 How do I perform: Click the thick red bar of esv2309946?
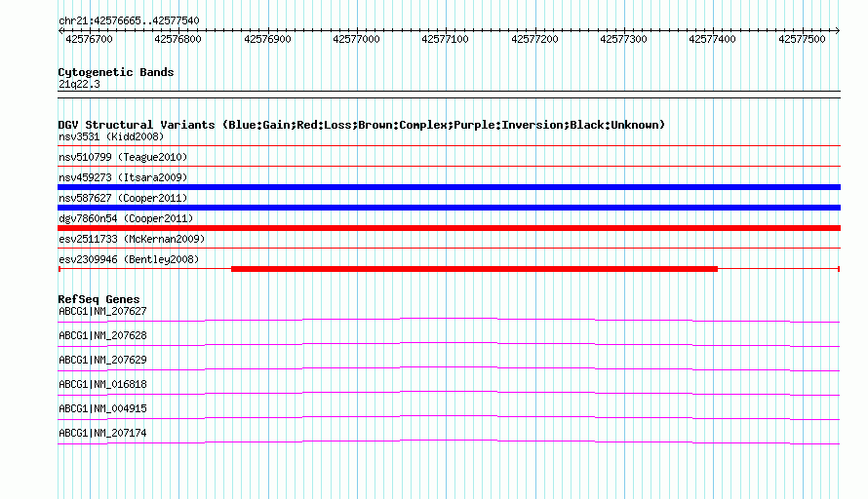click(474, 269)
